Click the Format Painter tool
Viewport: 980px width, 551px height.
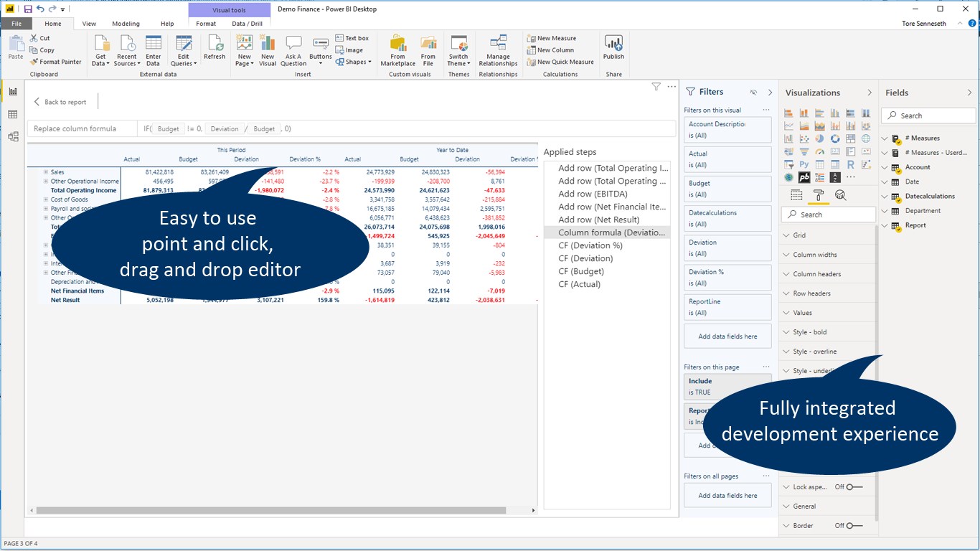56,62
